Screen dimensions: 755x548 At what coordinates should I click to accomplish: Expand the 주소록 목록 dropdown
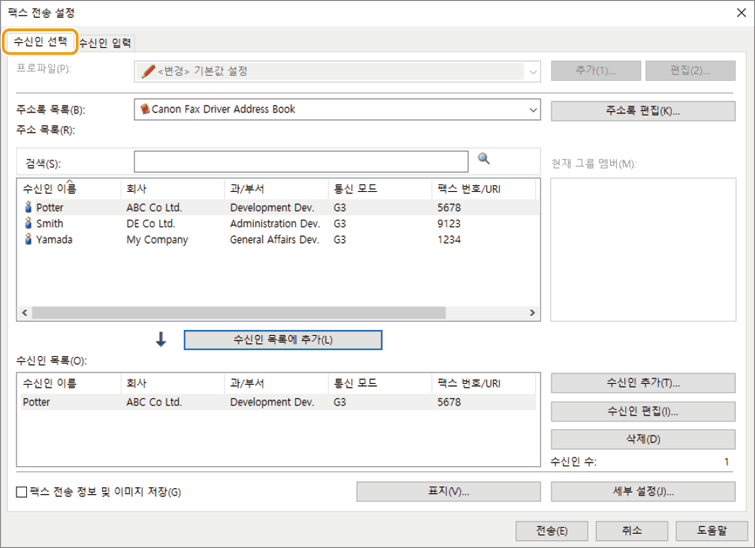(x=531, y=109)
